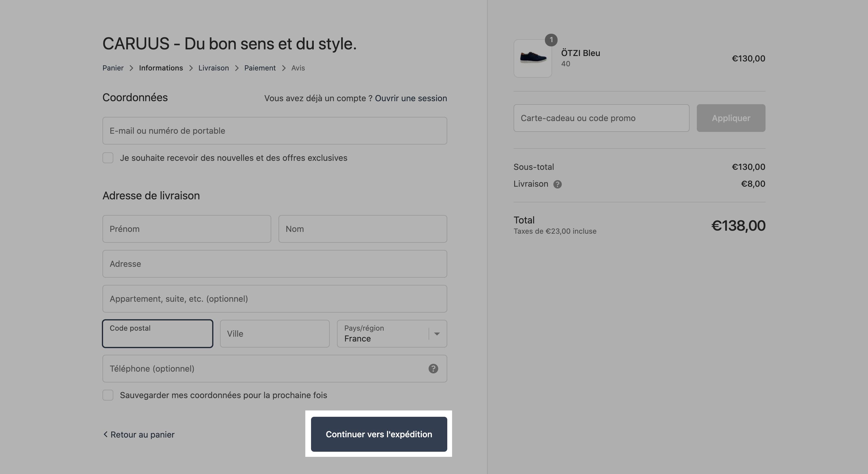The image size is (868, 474).
Task: Click the Carte-cadeau ou code promo field
Action: tap(601, 118)
